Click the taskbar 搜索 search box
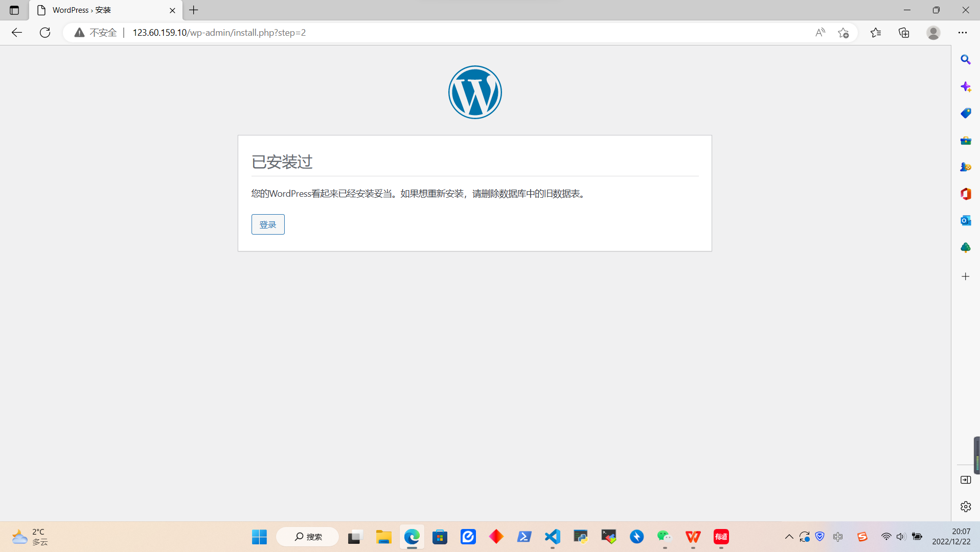Screen dimensions: 980x552 (308, 537)
